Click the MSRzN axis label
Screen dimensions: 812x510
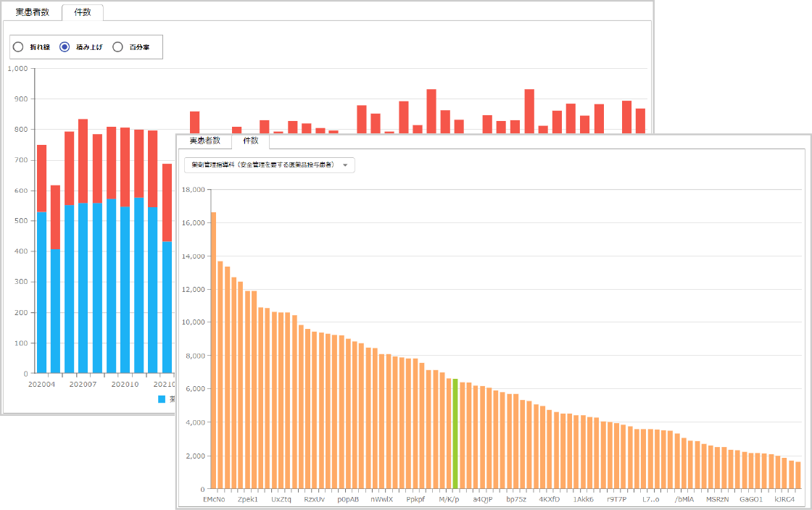coord(717,500)
